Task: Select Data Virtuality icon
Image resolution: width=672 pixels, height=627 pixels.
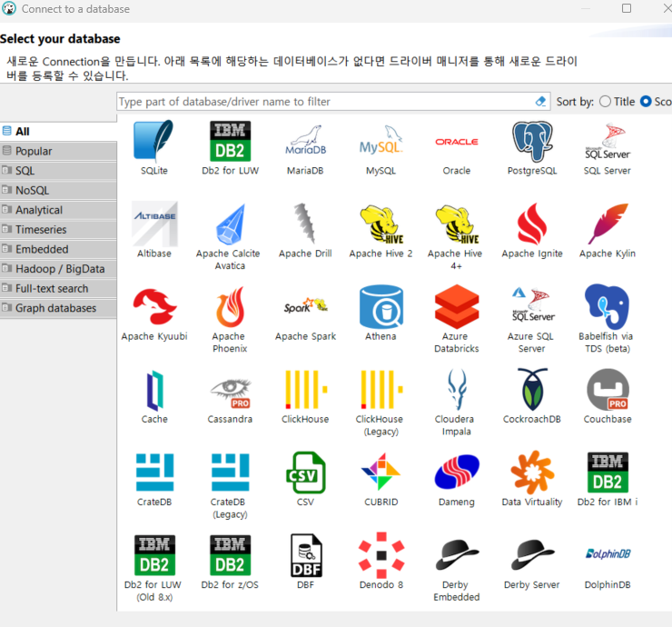Action: pos(532,473)
